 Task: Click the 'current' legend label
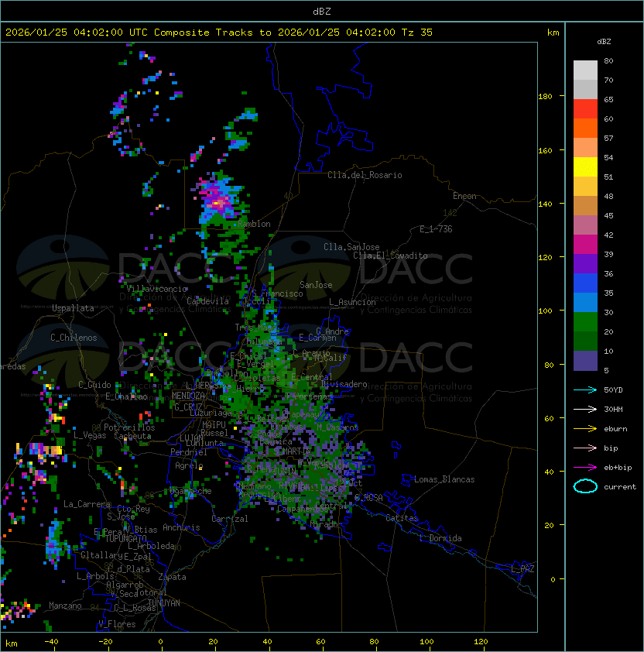[620, 486]
